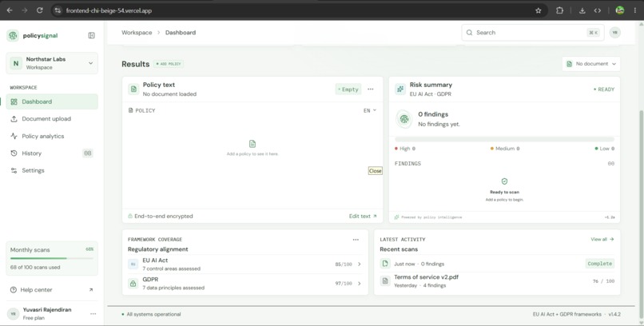Click the Policy analytics pulse icon

[x=14, y=137]
